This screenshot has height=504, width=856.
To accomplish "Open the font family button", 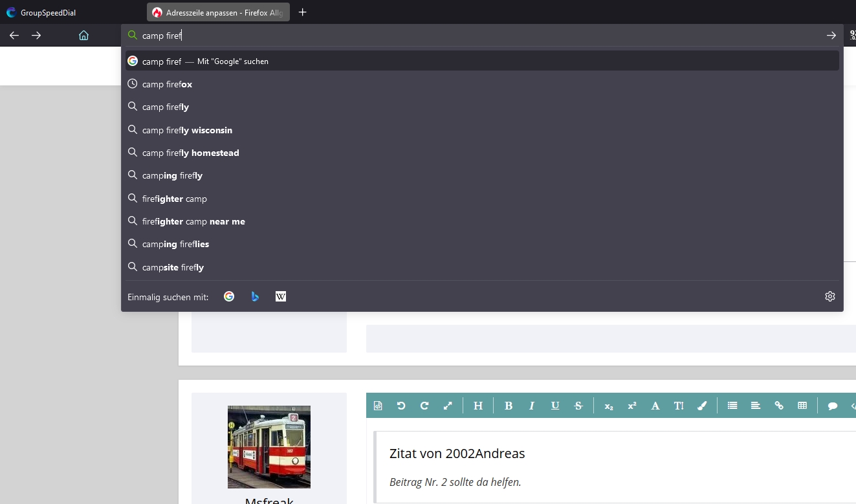I will click(x=655, y=406).
